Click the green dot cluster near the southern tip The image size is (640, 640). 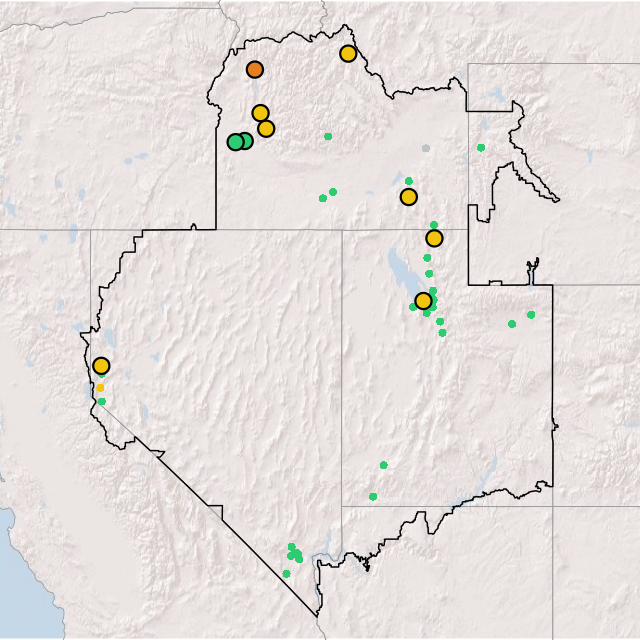coord(294,553)
